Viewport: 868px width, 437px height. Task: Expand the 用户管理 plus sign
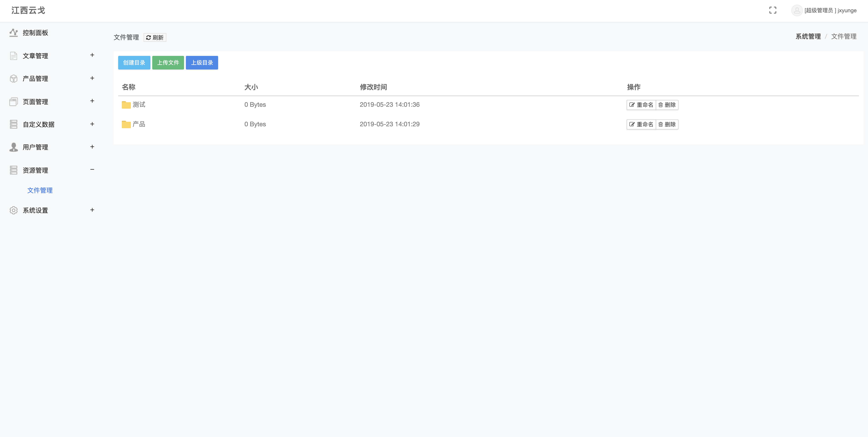pos(92,146)
